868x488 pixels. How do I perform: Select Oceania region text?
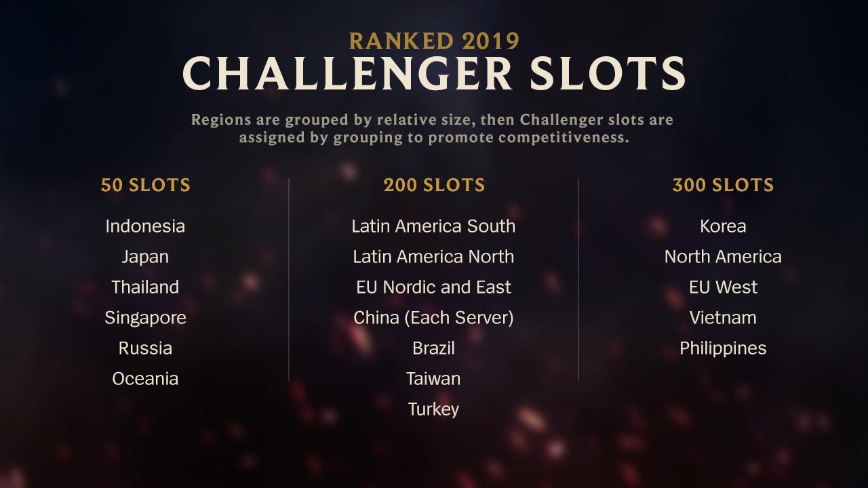145,378
